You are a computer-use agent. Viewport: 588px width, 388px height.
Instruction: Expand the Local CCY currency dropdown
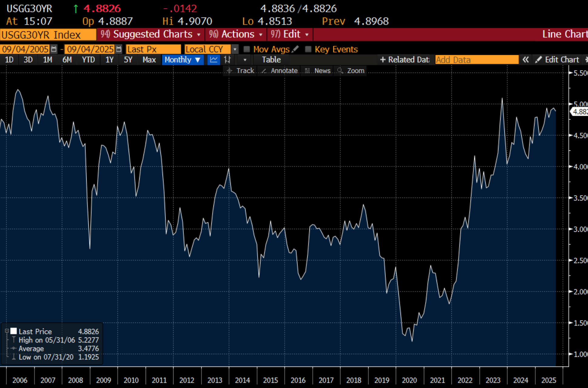(235, 49)
